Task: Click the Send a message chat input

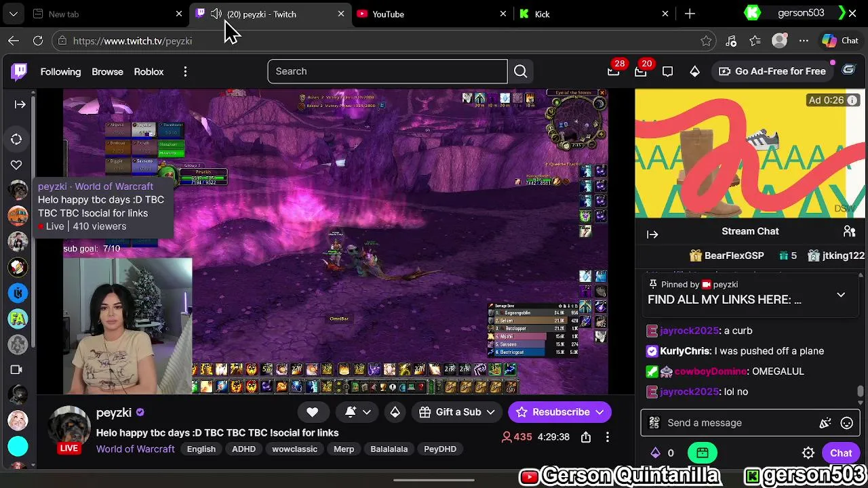Action: click(739, 423)
